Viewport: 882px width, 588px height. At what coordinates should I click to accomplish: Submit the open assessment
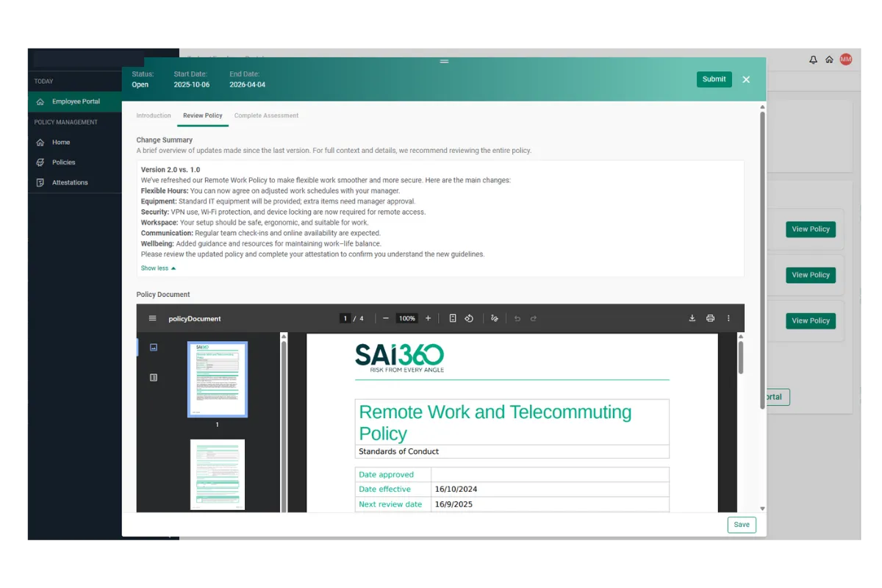714,78
